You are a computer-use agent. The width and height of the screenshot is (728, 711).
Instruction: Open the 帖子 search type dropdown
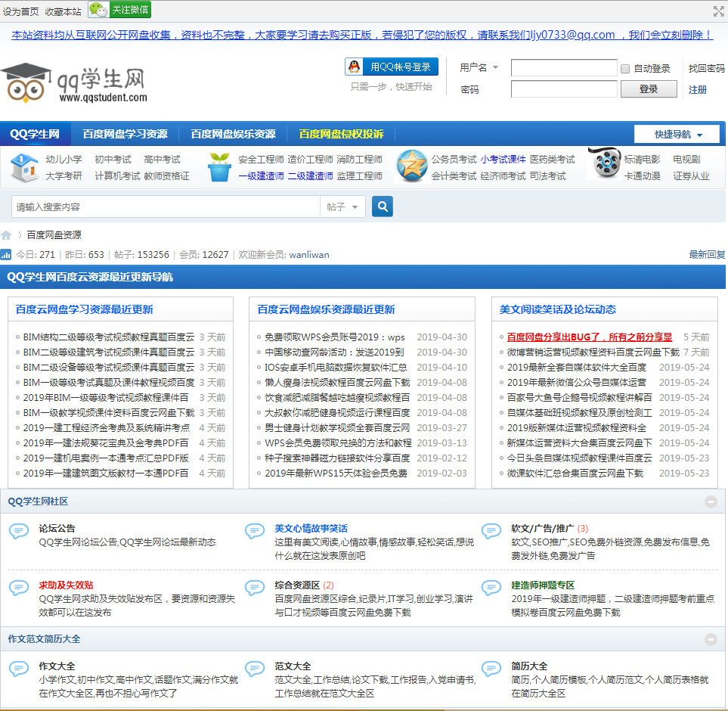point(342,206)
